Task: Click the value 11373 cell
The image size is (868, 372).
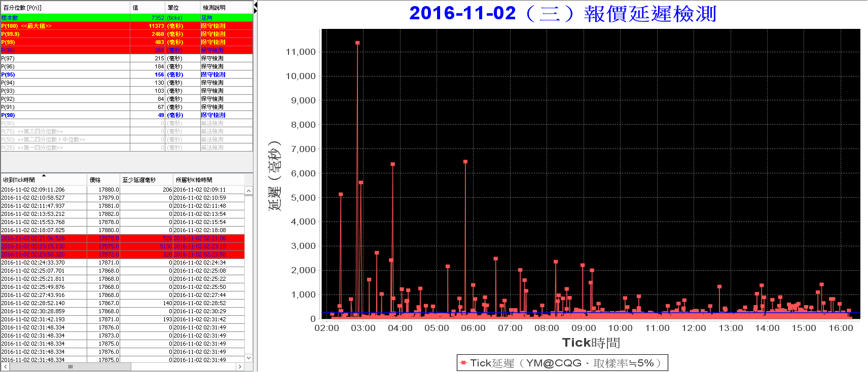Action: click(148, 26)
